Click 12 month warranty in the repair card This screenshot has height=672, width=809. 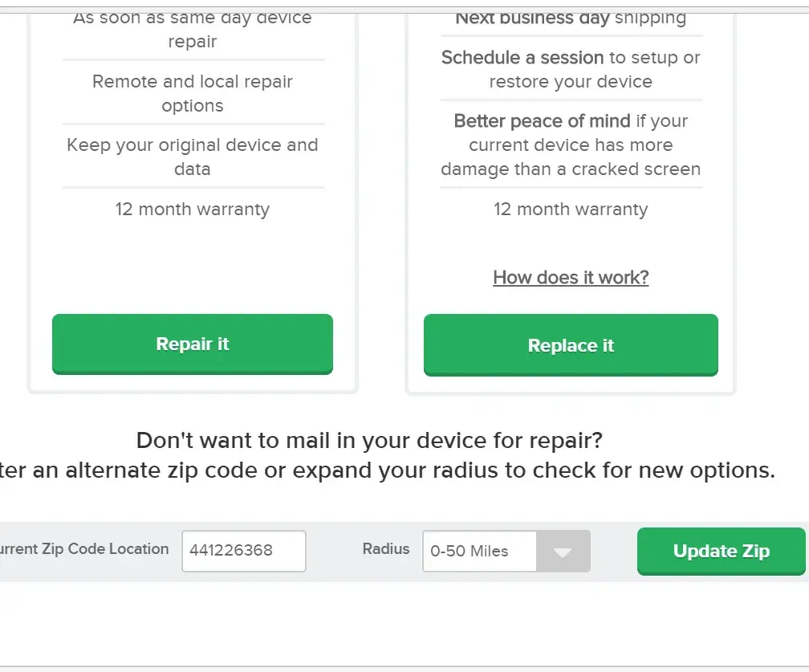click(x=193, y=210)
